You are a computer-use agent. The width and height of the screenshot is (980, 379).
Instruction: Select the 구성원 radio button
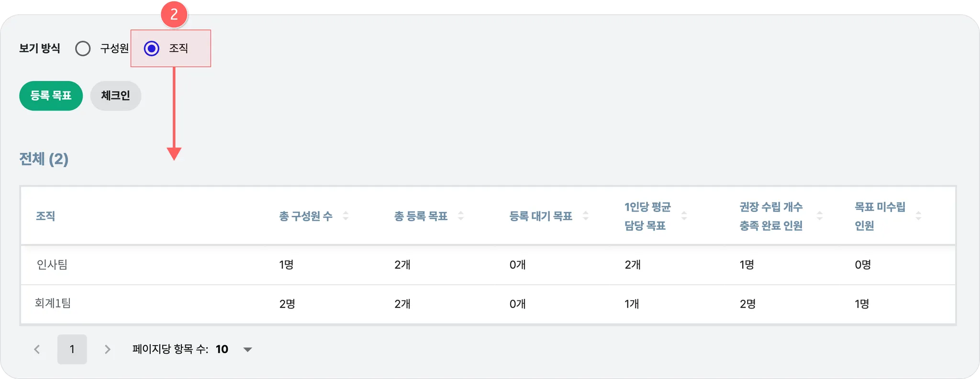83,48
